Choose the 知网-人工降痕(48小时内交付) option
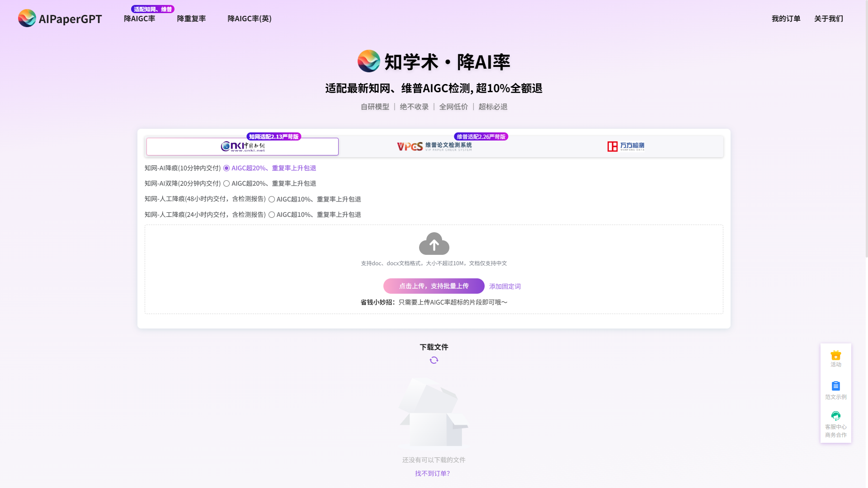This screenshot has height=488, width=868. coord(272,199)
